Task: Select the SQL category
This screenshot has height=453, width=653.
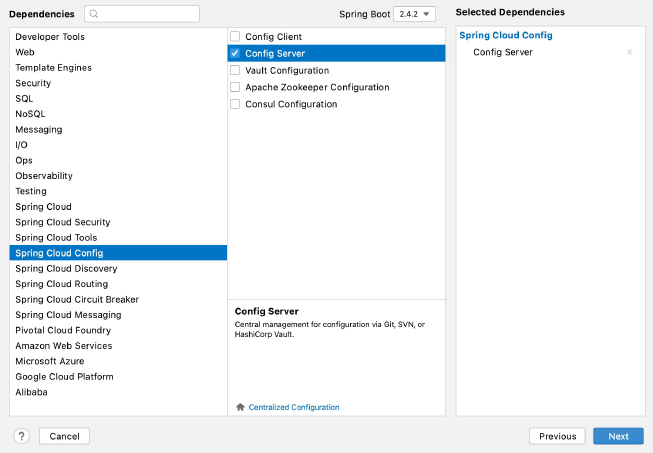Action: pyautogui.click(x=118, y=98)
